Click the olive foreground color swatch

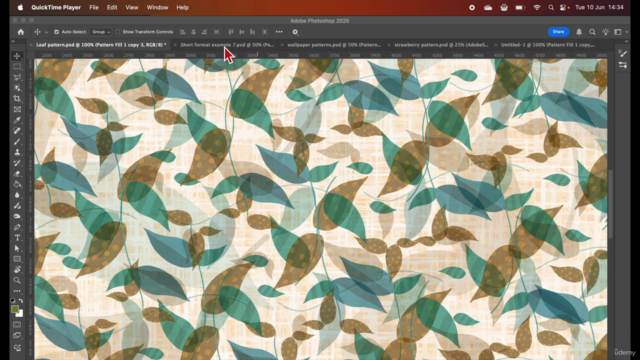[x=15, y=309]
